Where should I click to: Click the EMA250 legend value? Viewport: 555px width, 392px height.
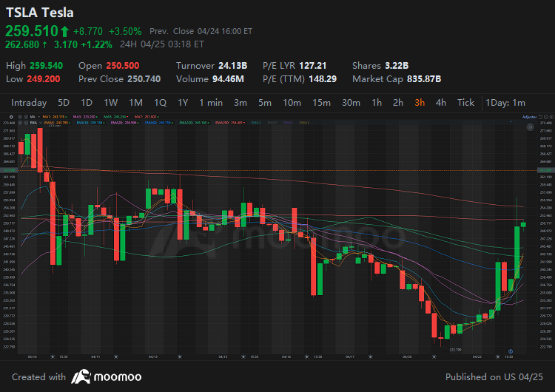(x=229, y=123)
